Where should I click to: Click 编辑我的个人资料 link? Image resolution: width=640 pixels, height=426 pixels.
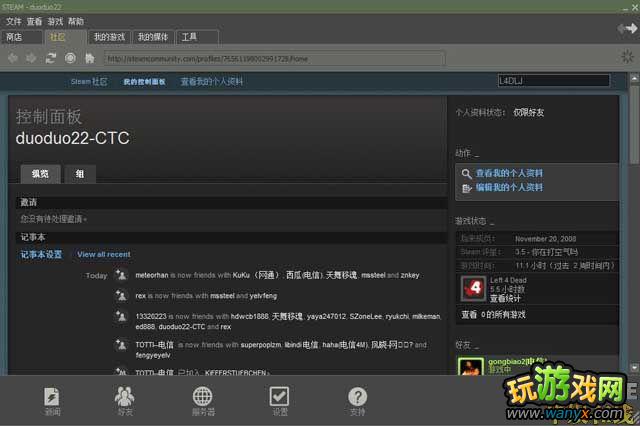(x=509, y=188)
